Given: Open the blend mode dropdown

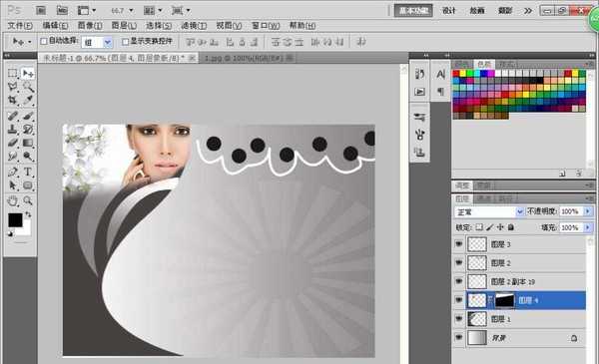Looking at the screenshot, I should tap(489, 211).
